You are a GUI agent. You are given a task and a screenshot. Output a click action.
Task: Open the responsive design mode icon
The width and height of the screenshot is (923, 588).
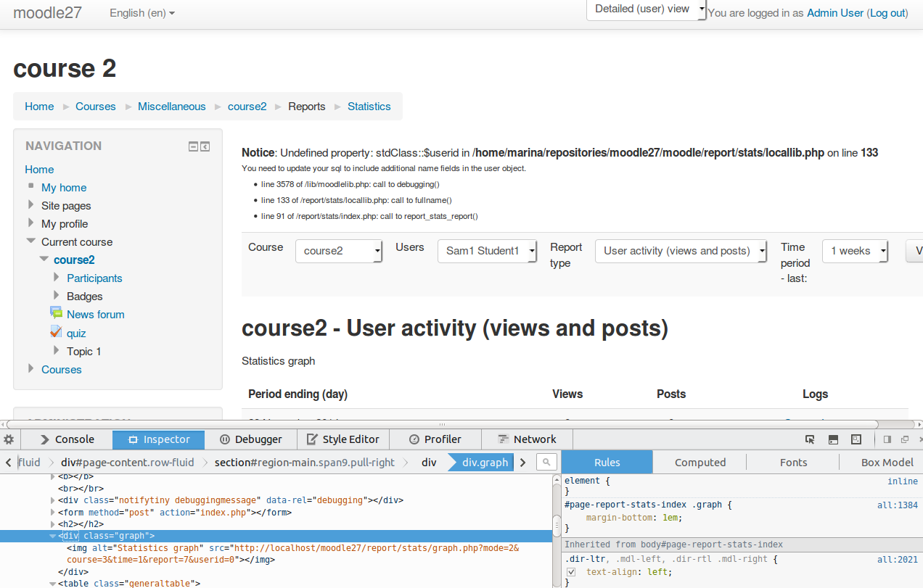coord(856,439)
